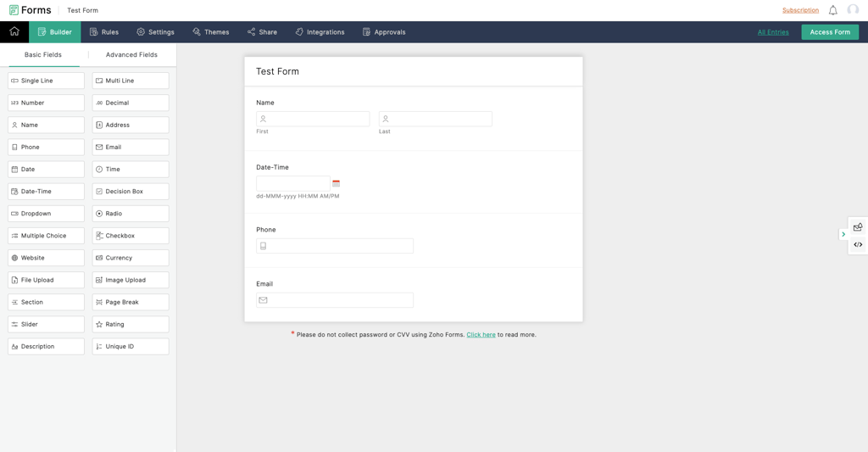868x452 pixels.
Task: Expand the right side panel arrow
Action: tap(843, 234)
